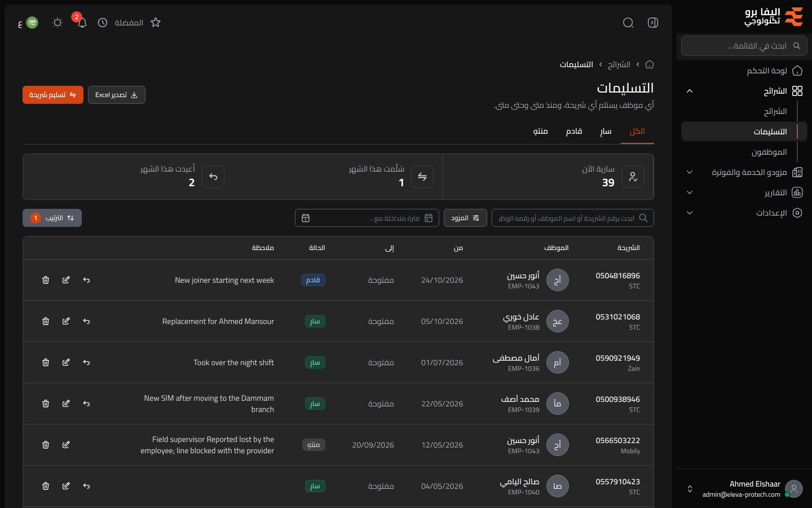The width and height of the screenshot is (812, 508).
Task: Open الموظفون in the sidebar
Action: [x=769, y=152]
